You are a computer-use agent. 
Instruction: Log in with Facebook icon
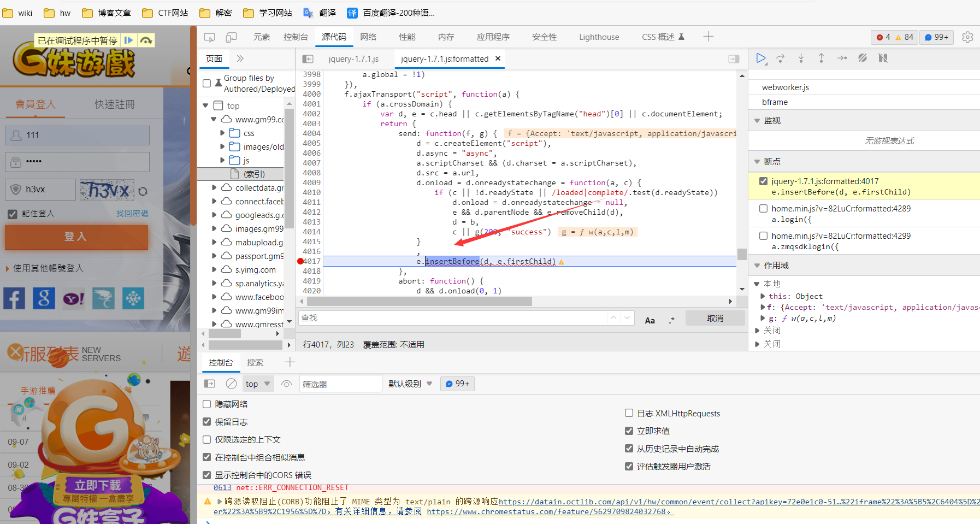[x=14, y=298]
